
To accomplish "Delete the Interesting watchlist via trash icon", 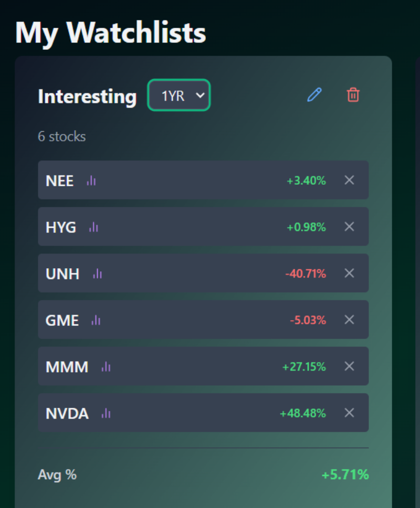I will pyautogui.click(x=353, y=95).
